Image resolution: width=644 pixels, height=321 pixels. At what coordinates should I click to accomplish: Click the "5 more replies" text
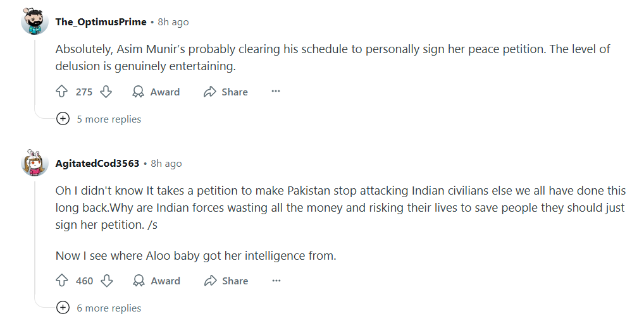point(109,119)
